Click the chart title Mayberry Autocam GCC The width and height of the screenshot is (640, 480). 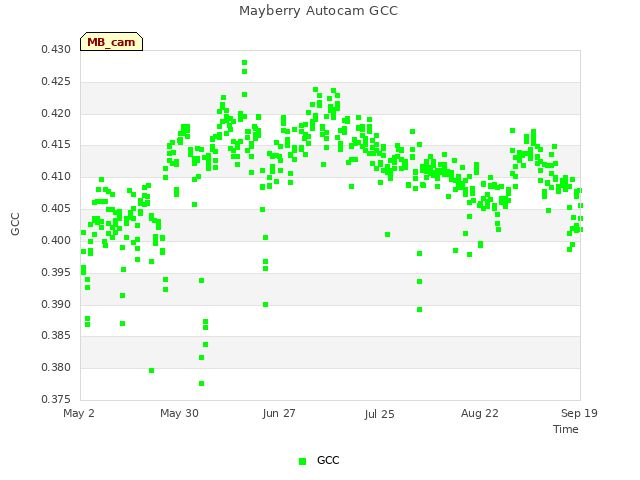(318, 11)
